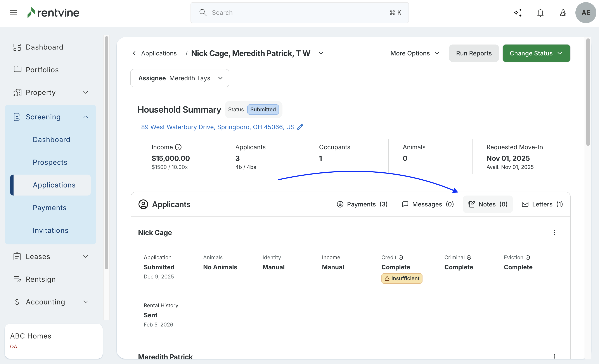599x364 pixels.
Task: Click into the Search field
Action: (x=299, y=13)
